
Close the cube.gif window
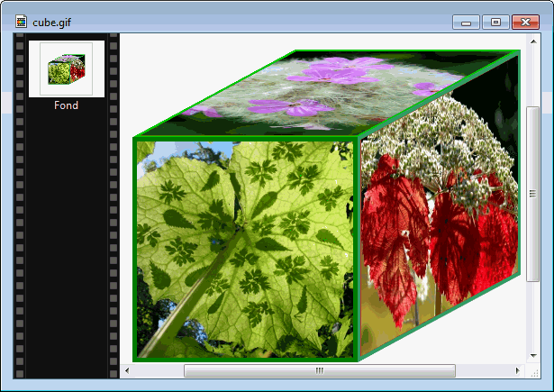[x=525, y=23]
